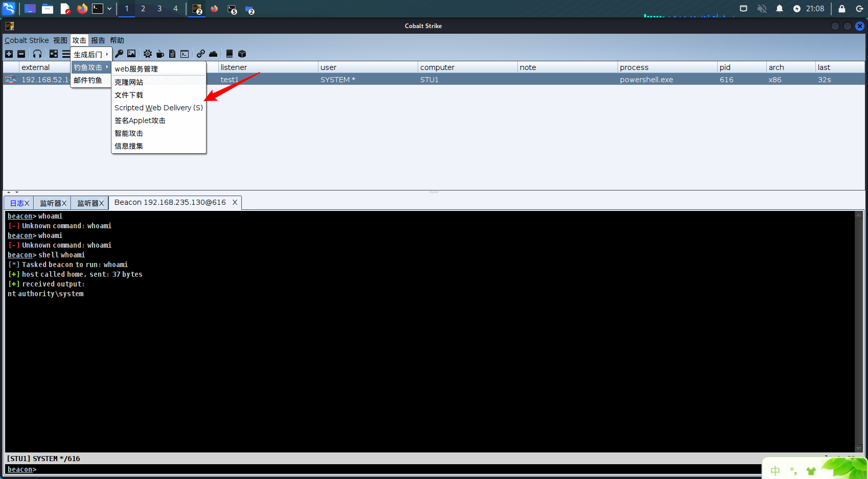The image size is (868, 479).
Task: Open the terminal emulator launcher in panel
Action: click(x=98, y=9)
